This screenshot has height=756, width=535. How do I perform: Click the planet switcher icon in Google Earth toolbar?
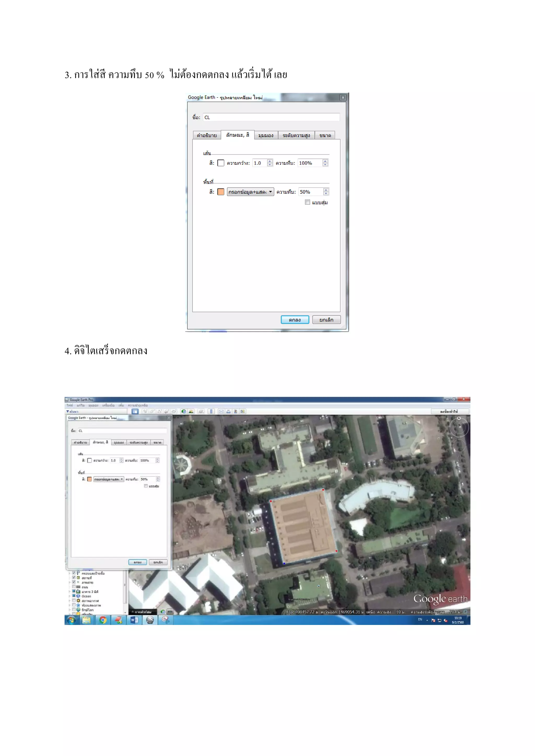(x=201, y=412)
